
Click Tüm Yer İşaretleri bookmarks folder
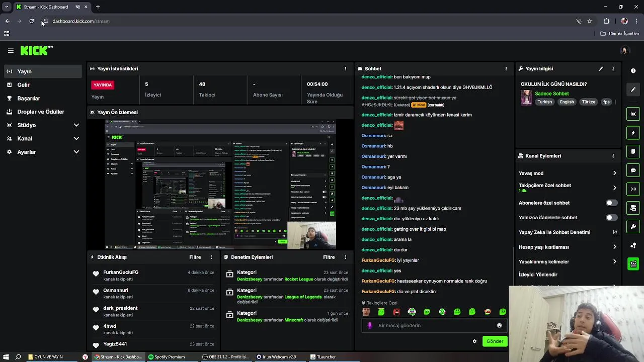(620, 34)
